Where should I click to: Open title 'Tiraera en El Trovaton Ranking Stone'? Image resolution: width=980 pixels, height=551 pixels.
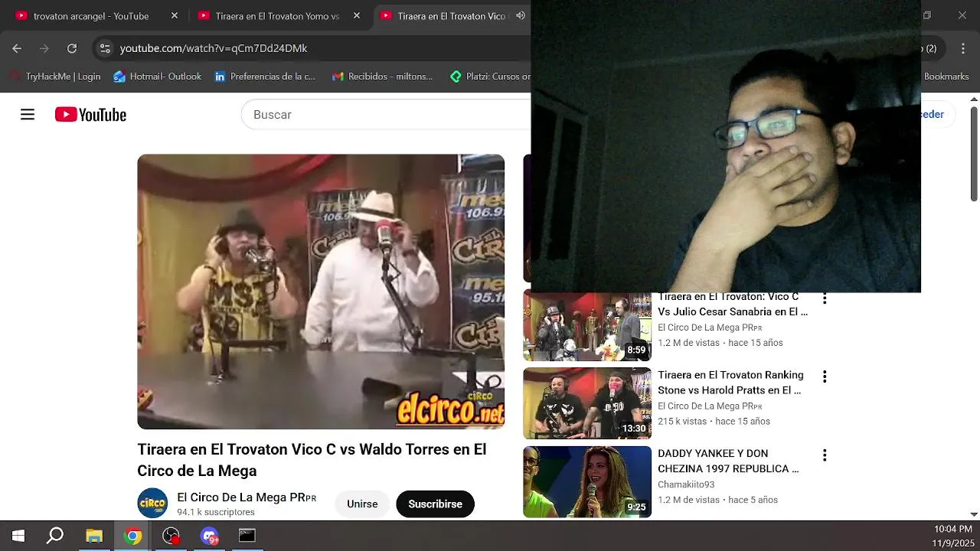[x=730, y=383]
